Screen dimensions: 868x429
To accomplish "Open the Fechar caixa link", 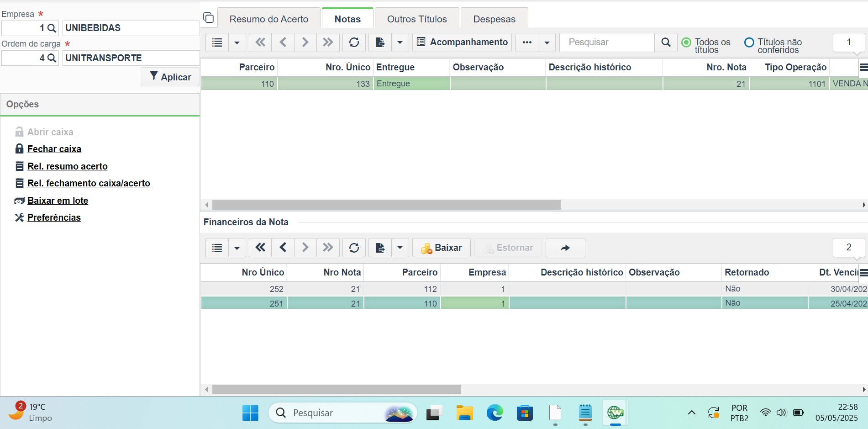I will 54,149.
